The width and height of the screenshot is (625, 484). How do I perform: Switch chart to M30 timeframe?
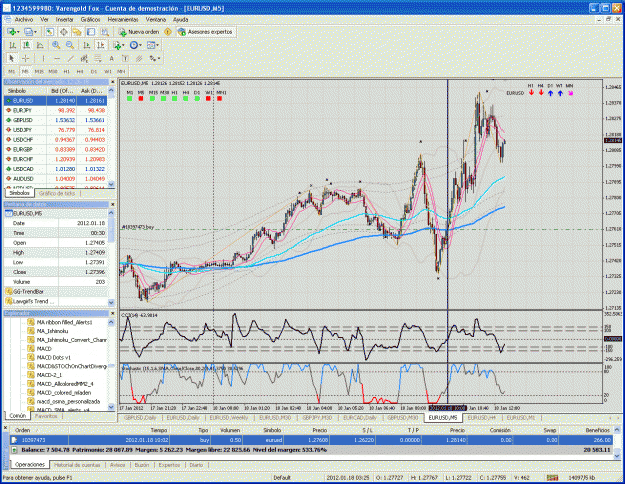point(53,71)
